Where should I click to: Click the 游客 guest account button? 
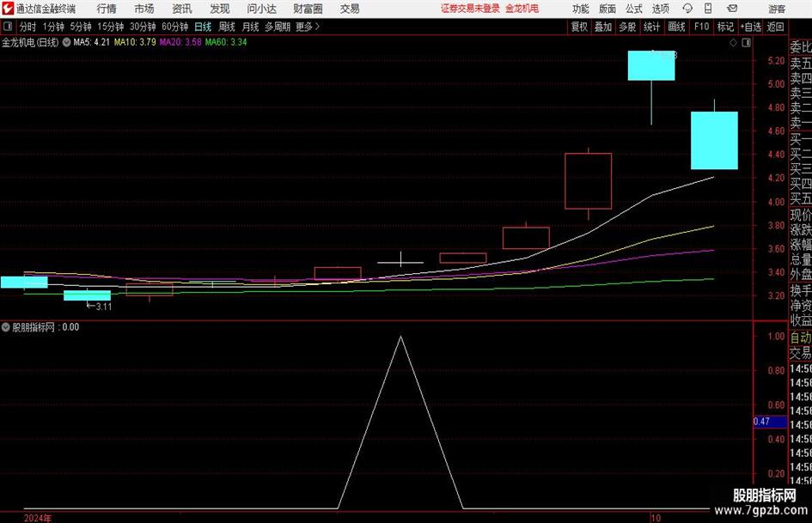click(x=777, y=9)
